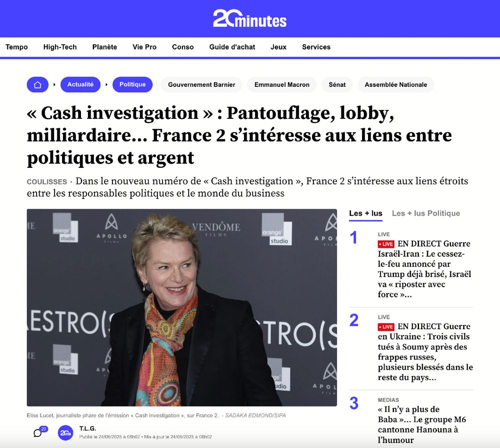Image resolution: width=500 pixels, height=448 pixels.
Task: Click red LIVE badge on Ukraine story
Action: tap(386, 327)
